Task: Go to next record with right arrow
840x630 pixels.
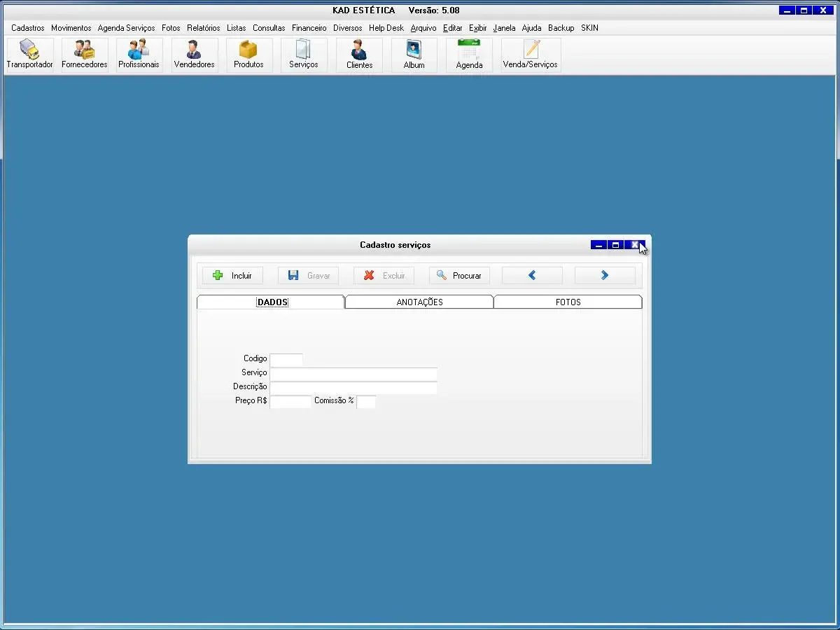Action: click(605, 276)
